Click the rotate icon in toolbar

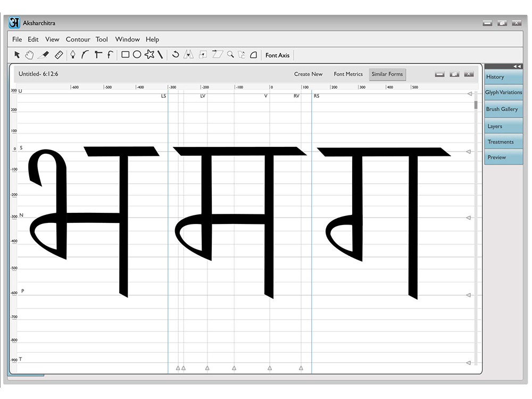pos(176,54)
